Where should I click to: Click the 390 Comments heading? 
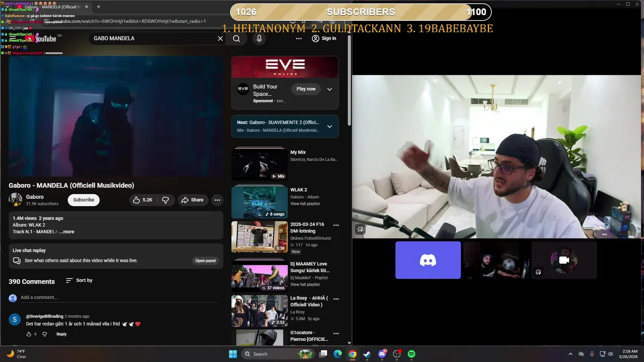point(32,282)
